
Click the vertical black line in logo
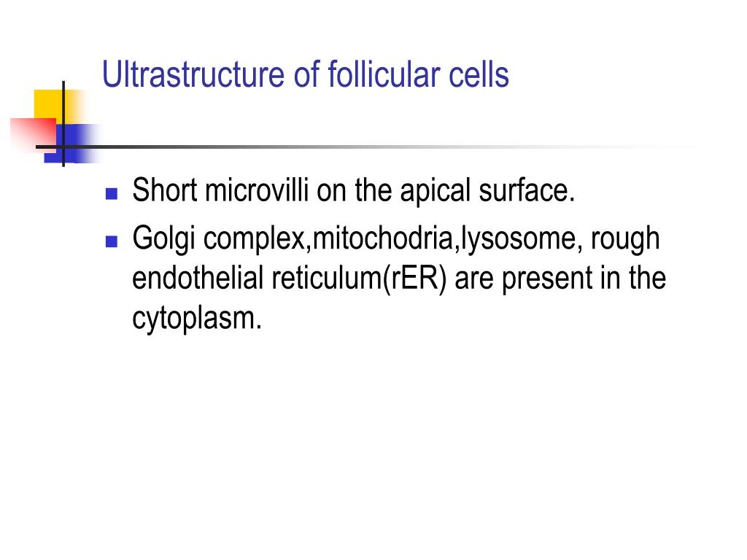click(x=63, y=124)
